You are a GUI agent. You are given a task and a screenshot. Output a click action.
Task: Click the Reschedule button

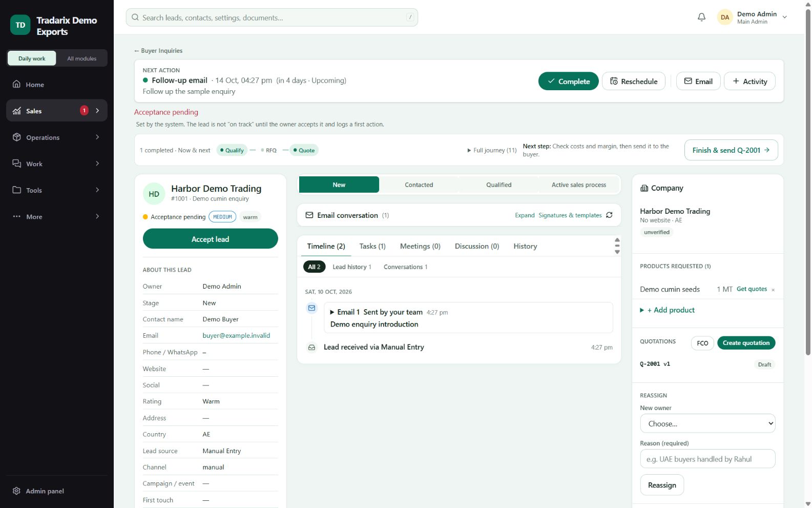click(x=634, y=81)
